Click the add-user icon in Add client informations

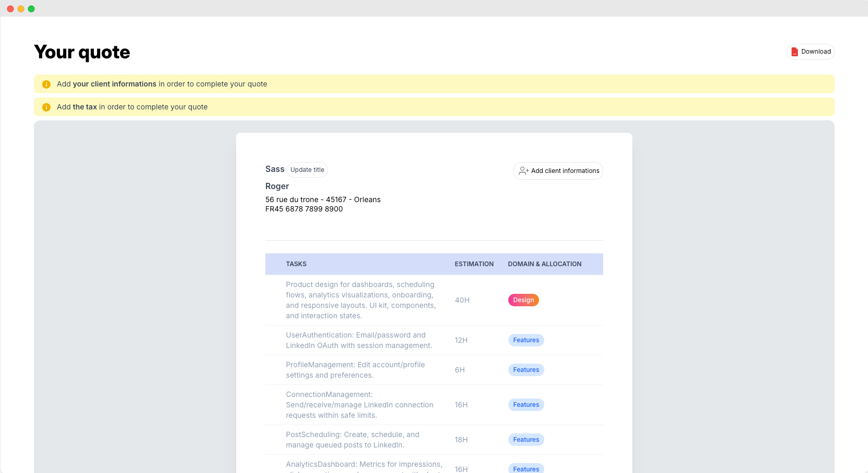click(x=523, y=171)
